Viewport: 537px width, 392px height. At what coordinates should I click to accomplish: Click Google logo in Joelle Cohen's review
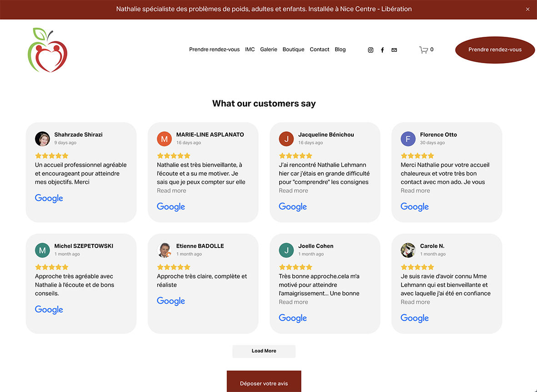(293, 318)
